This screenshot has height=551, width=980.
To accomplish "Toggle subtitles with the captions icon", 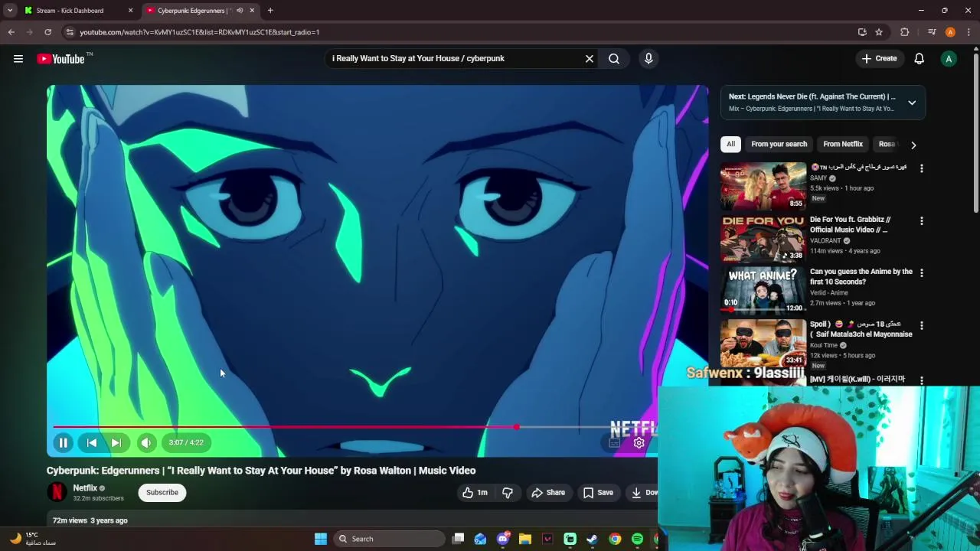I will 614,442.
